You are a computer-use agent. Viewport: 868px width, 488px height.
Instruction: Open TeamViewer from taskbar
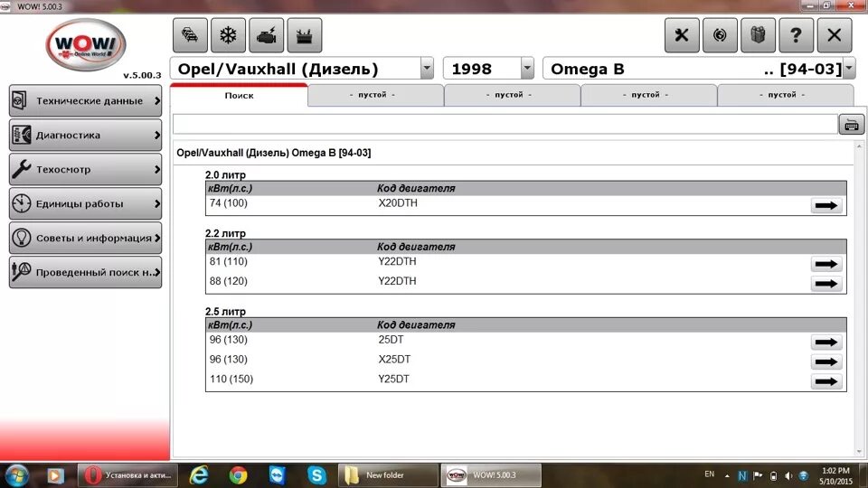[x=278, y=475]
